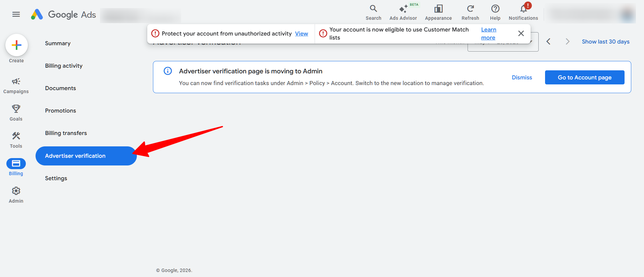The height and width of the screenshot is (277, 644).
Task: Click the Google 2026 copyright text
Action: pyautogui.click(x=174, y=270)
